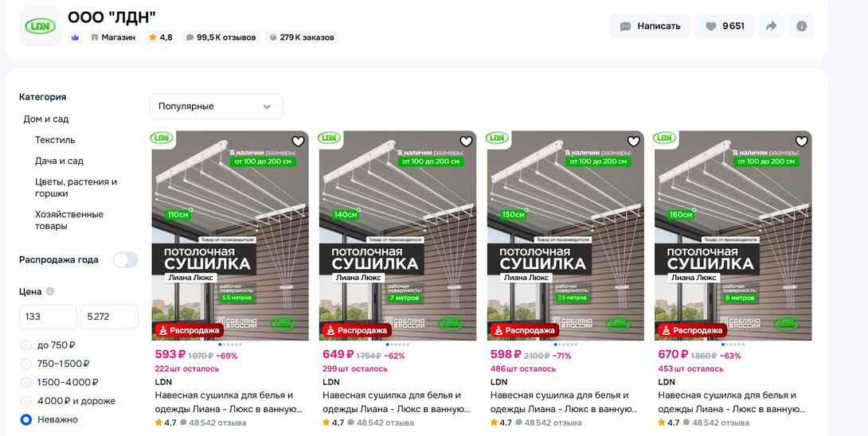This screenshot has width=868, height=436.
Task: Select the до 750 ₽ price option
Action: (x=26, y=345)
